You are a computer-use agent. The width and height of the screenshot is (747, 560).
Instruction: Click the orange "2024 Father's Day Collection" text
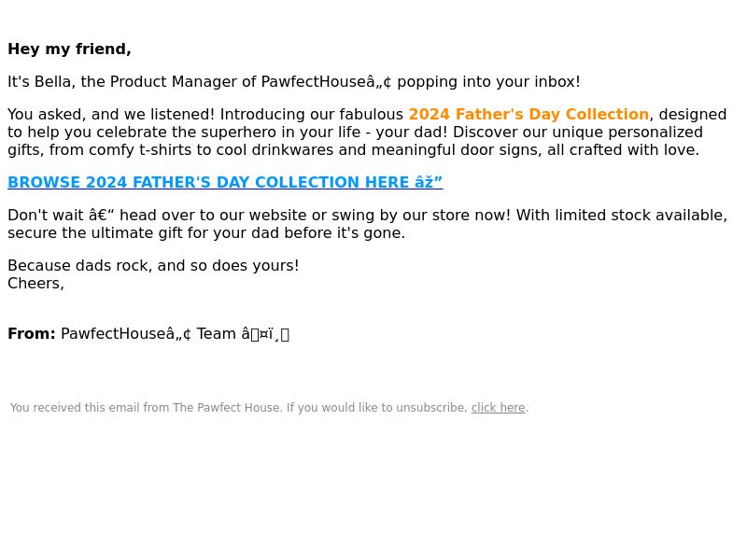(529, 114)
